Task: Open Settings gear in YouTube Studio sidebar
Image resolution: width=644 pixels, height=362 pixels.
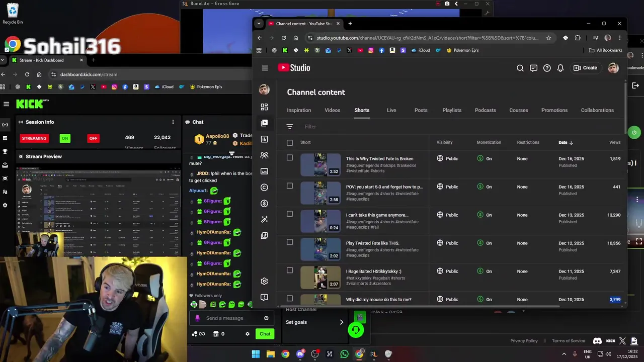Action: coord(264,281)
